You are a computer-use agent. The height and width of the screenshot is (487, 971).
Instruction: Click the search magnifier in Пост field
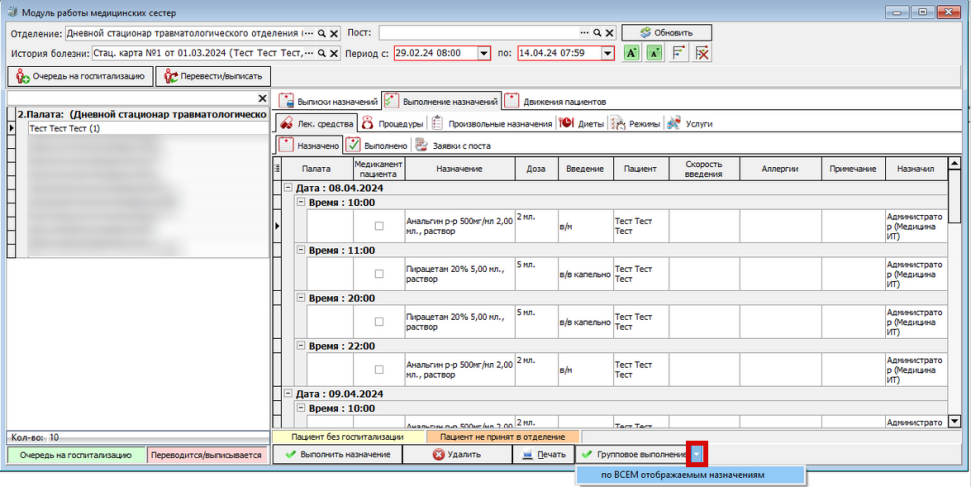pos(598,33)
